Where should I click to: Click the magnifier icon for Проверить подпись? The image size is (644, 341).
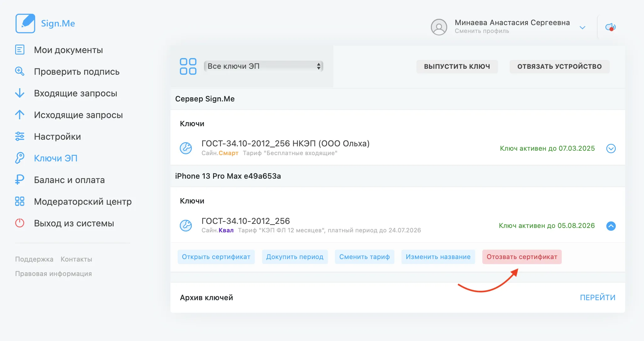[19, 72]
